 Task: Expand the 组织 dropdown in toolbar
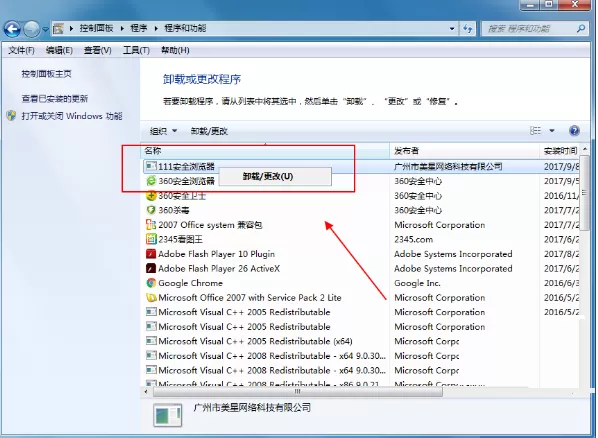(164, 131)
